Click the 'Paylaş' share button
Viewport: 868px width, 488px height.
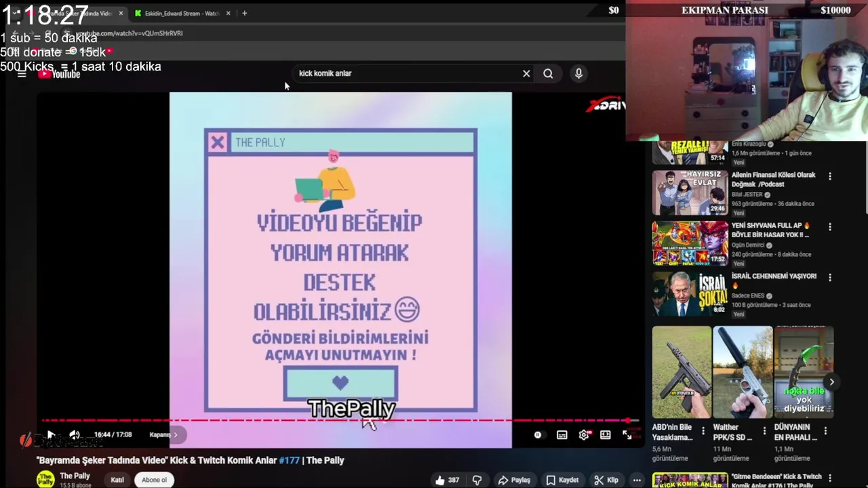pos(514,480)
